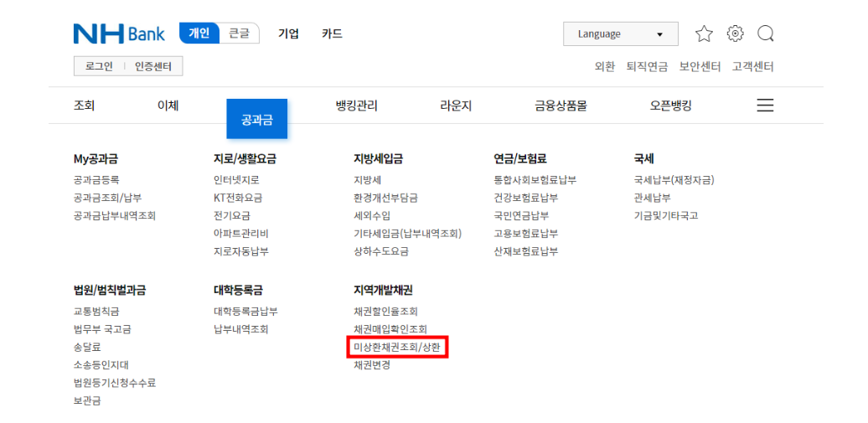Open 인터넷지로

pyautogui.click(x=236, y=180)
